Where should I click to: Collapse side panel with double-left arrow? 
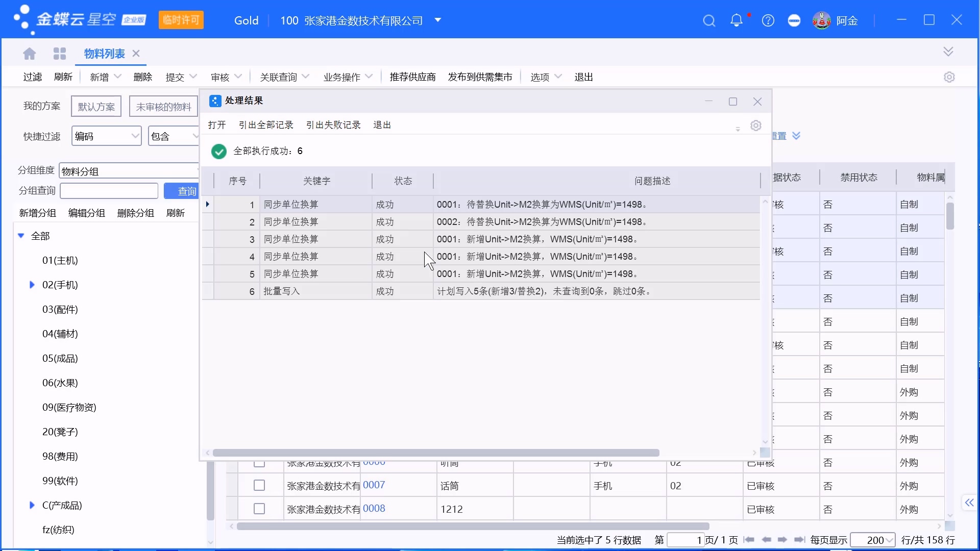(x=969, y=503)
